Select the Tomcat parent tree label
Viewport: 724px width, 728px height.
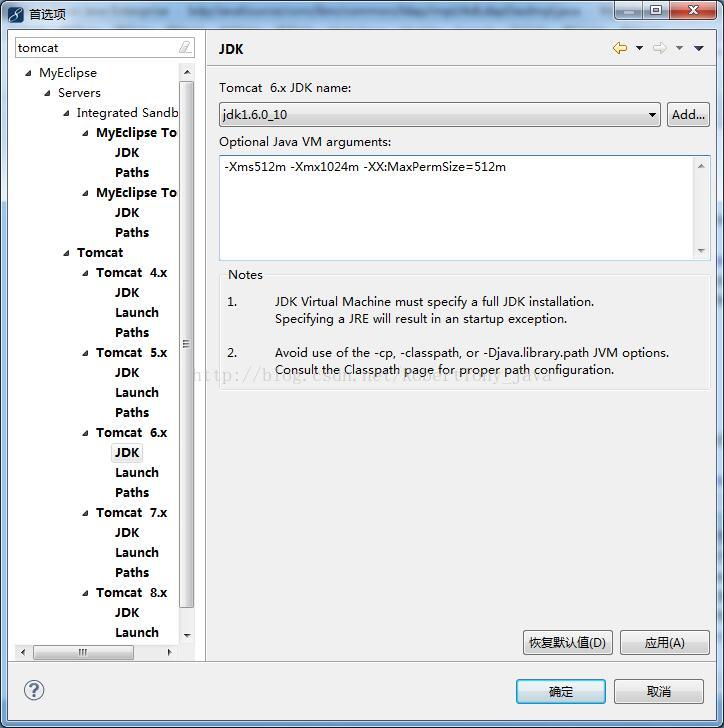pyautogui.click(x=100, y=253)
